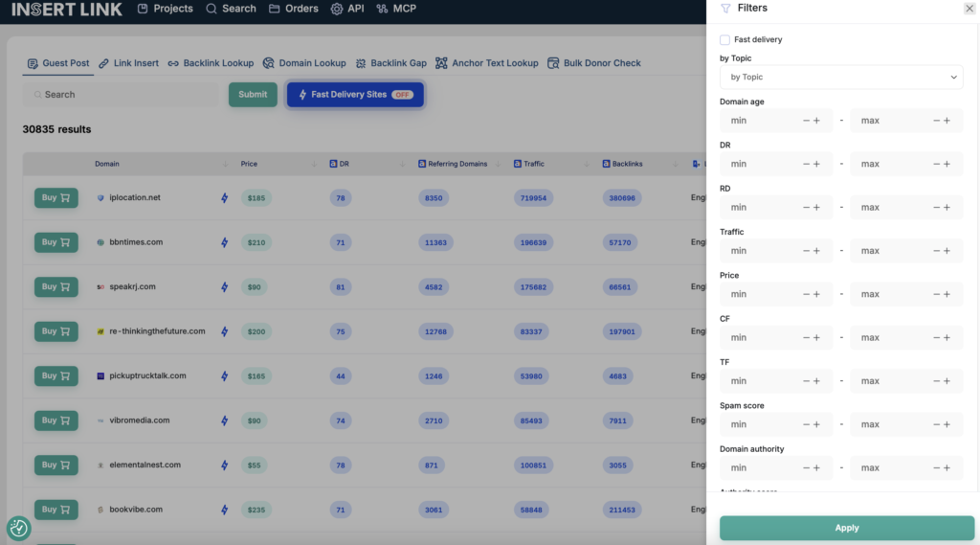Increase Spam score min value
Image resolution: width=980 pixels, height=545 pixels.
[x=816, y=424]
